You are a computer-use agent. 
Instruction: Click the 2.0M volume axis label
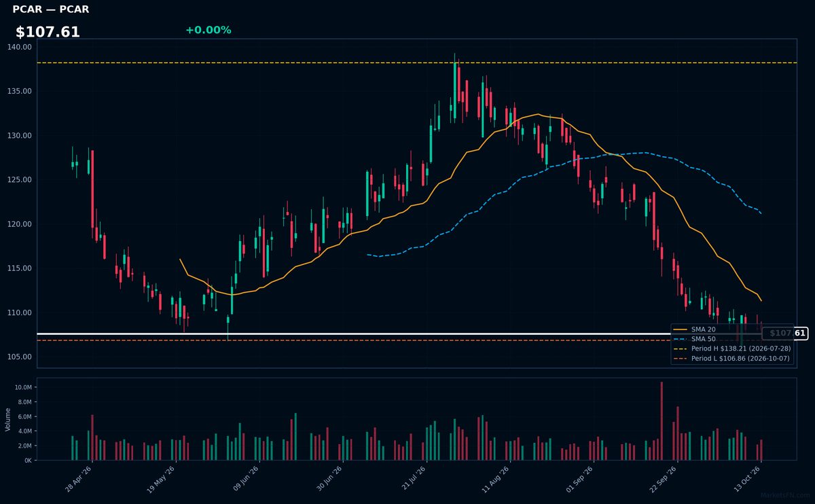(24, 446)
